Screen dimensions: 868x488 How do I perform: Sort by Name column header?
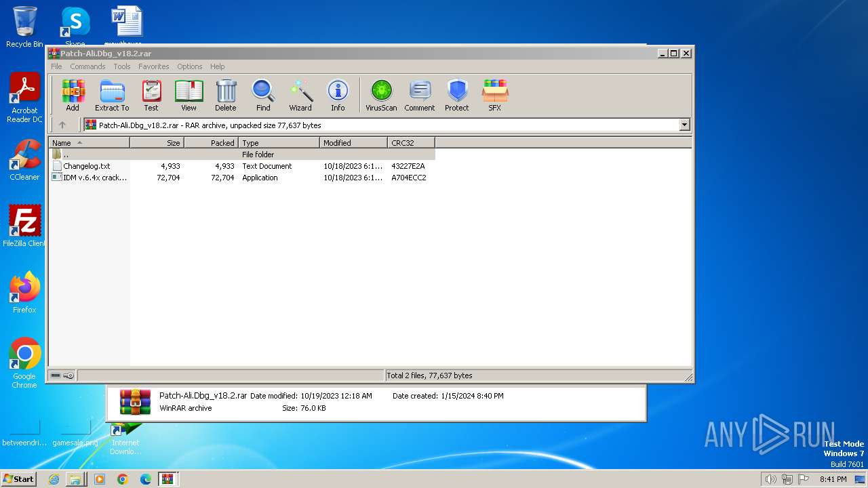click(89, 143)
